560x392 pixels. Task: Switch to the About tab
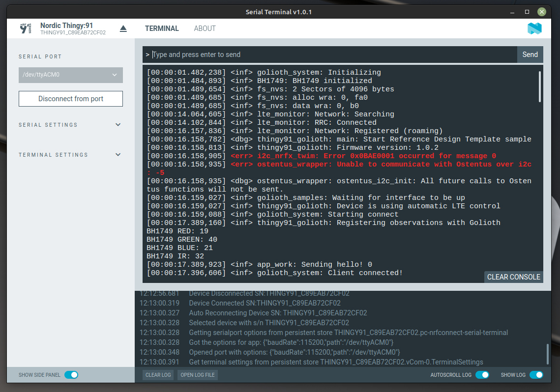click(205, 28)
